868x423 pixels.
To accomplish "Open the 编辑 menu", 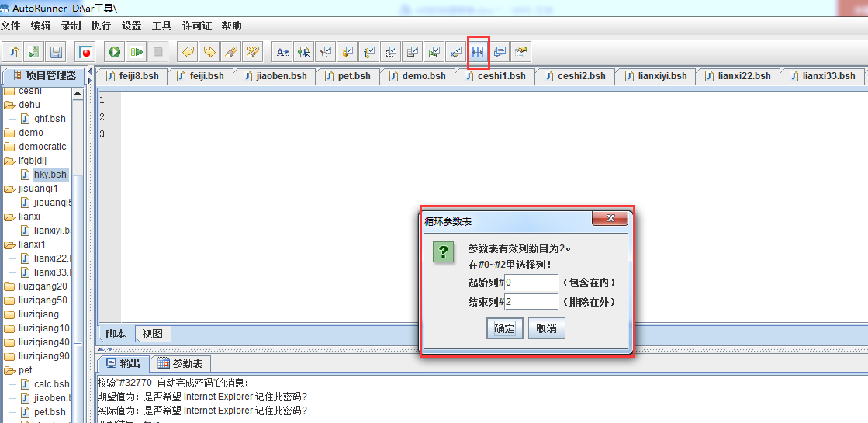I will [40, 26].
